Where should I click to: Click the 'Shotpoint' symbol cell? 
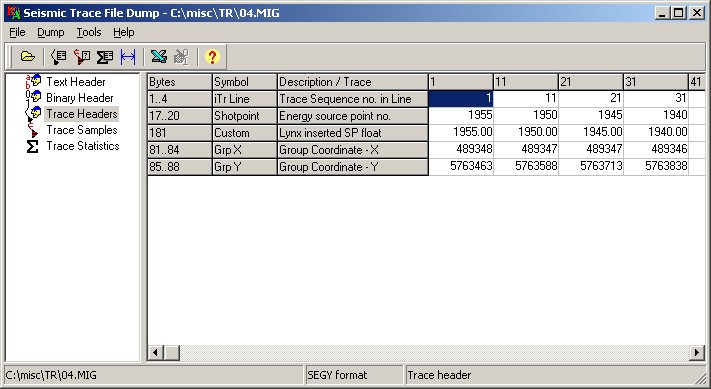pyautogui.click(x=245, y=116)
